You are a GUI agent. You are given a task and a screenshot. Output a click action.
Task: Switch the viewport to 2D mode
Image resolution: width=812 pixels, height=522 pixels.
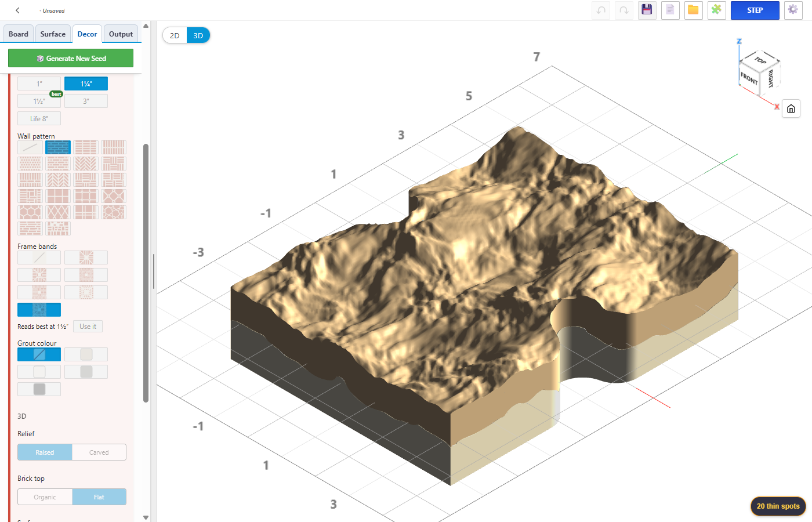coord(175,35)
